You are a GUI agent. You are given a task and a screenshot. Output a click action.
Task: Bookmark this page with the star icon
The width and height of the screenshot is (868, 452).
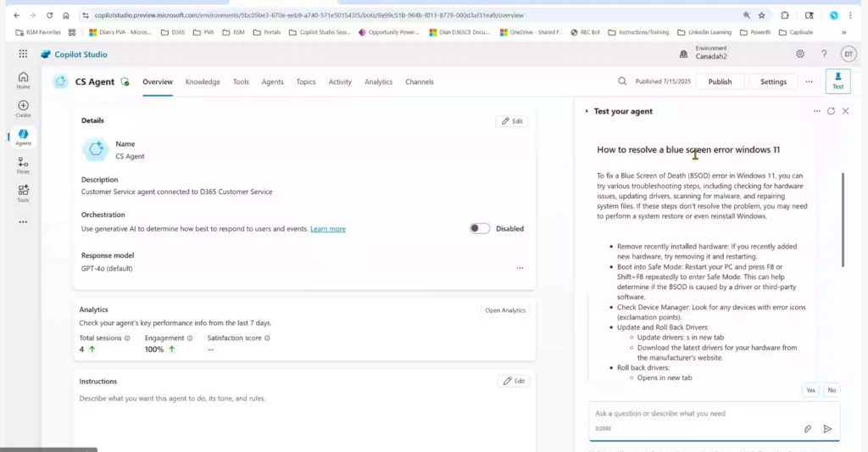(x=761, y=15)
